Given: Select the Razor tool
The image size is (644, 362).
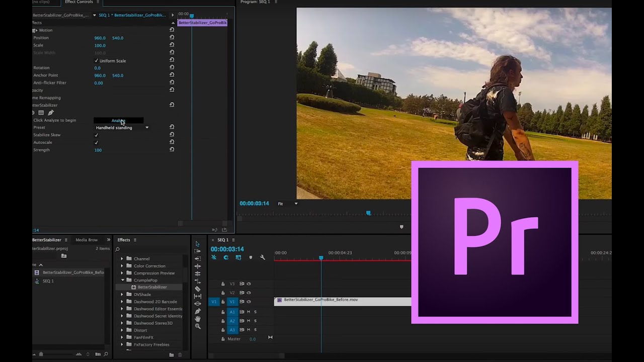Looking at the screenshot, I should (x=197, y=289).
